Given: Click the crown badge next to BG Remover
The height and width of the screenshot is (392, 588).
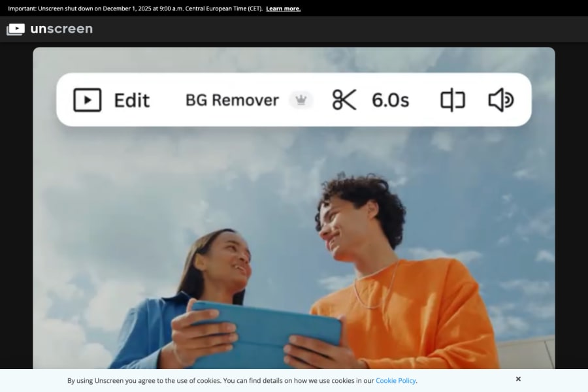Looking at the screenshot, I should [301, 100].
